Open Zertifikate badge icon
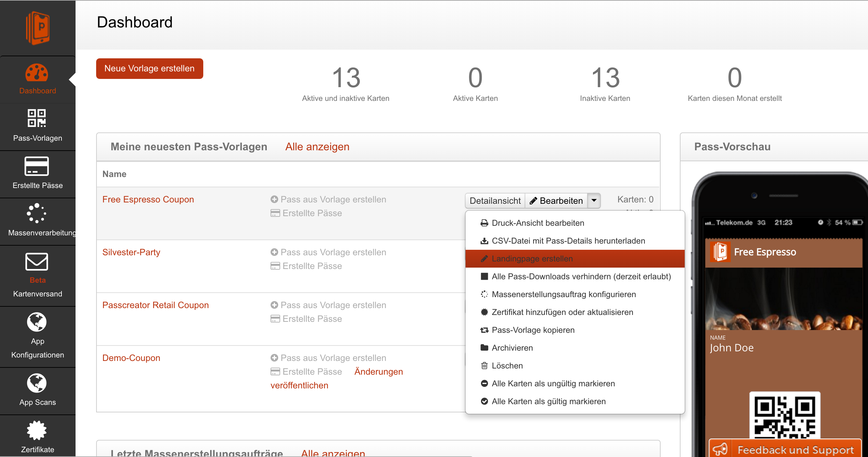 click(x=37, y=430)
